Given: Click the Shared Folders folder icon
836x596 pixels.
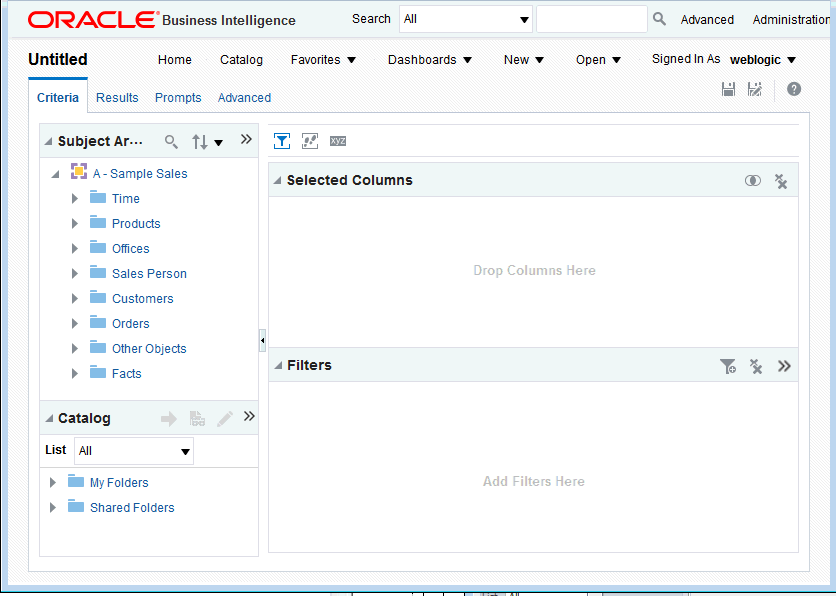Looking at the screenshot, I should [x=76, y=506].
